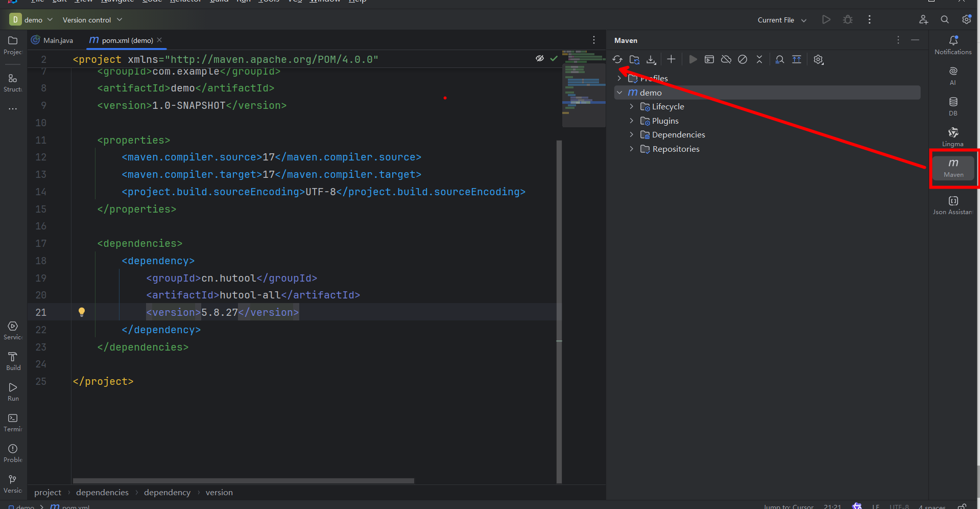Open DB tool window in right sidebar
Image resolution: width=980 pixels, height=509 pixels.
[x=953, y=106]
